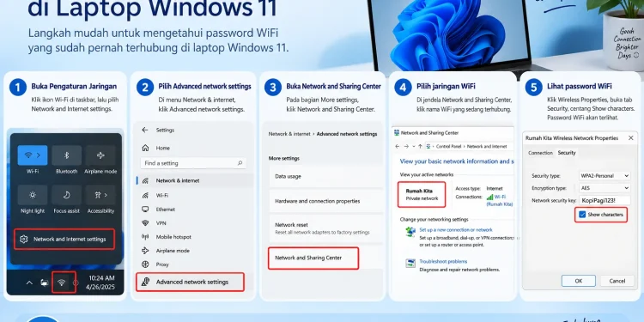This screenshot has width=644, height=322.
Task: Click the OK button
Action: (578, 281)
